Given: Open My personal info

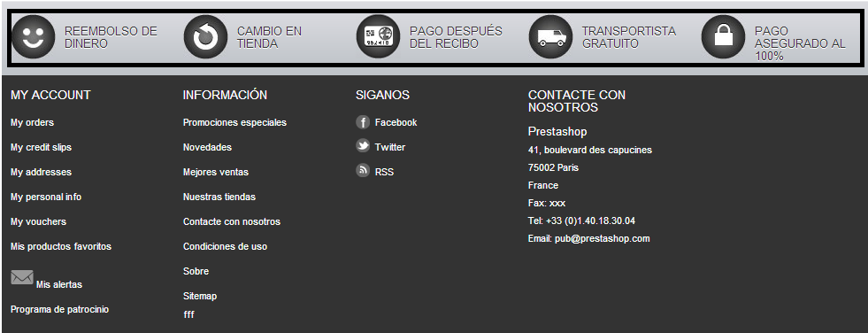Looking at the screenshot, I should coord(46,197).
